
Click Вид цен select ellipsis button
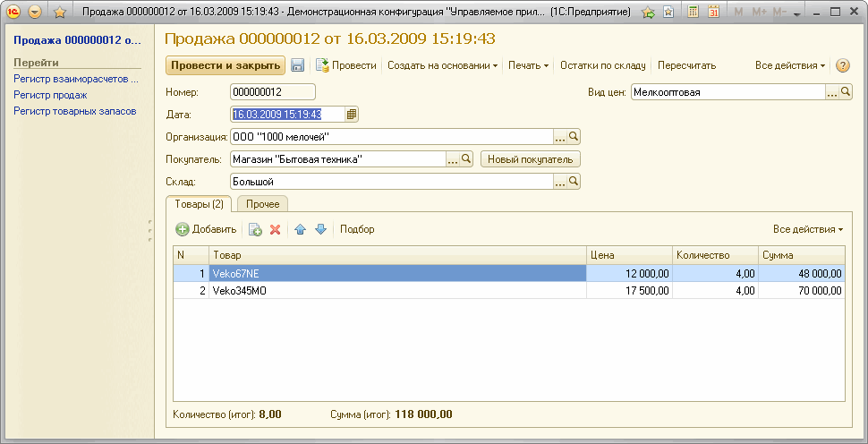[832, 92]
